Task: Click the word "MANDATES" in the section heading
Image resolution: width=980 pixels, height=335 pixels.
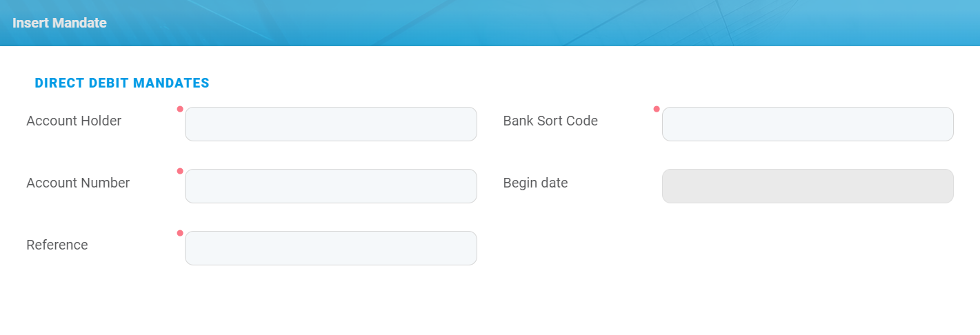Action: click(x=172, y=83)
